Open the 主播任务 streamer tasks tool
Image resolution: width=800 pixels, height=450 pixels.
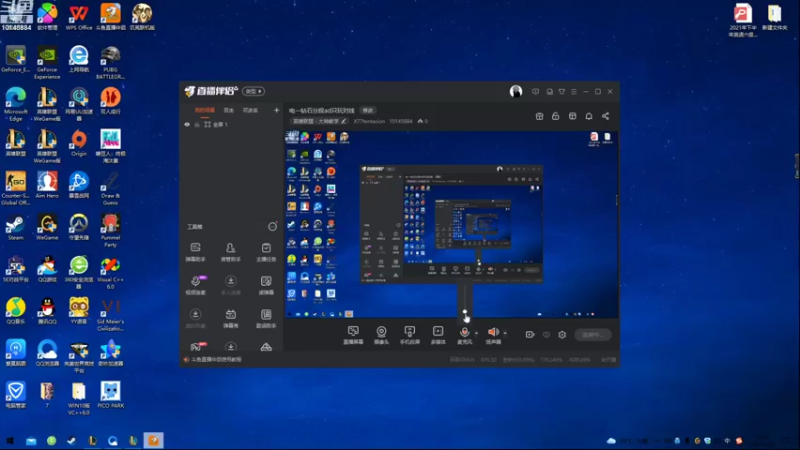(266, 252)
